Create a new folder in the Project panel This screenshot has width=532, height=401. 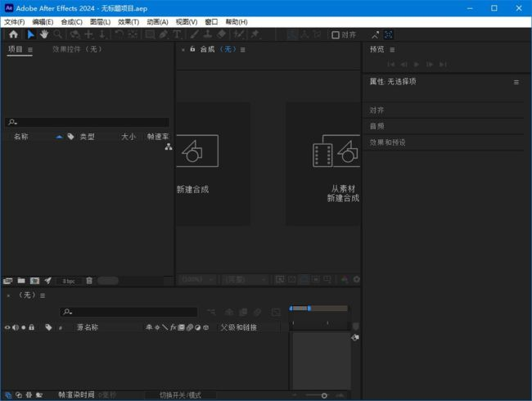[21, 280]
